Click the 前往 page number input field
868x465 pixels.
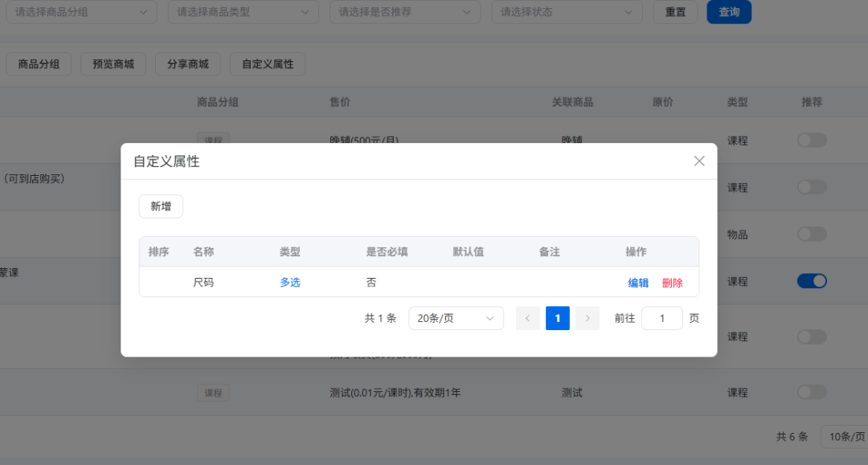[x=661, y=318]
